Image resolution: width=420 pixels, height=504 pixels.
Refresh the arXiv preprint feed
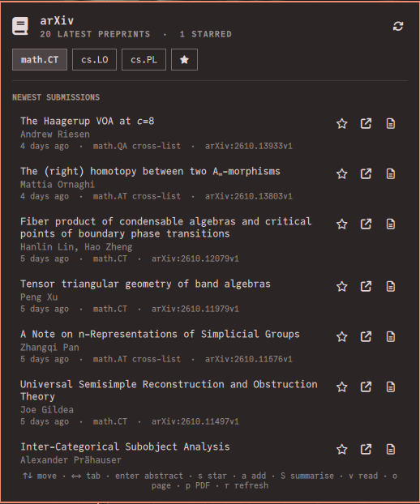(398, 27)
